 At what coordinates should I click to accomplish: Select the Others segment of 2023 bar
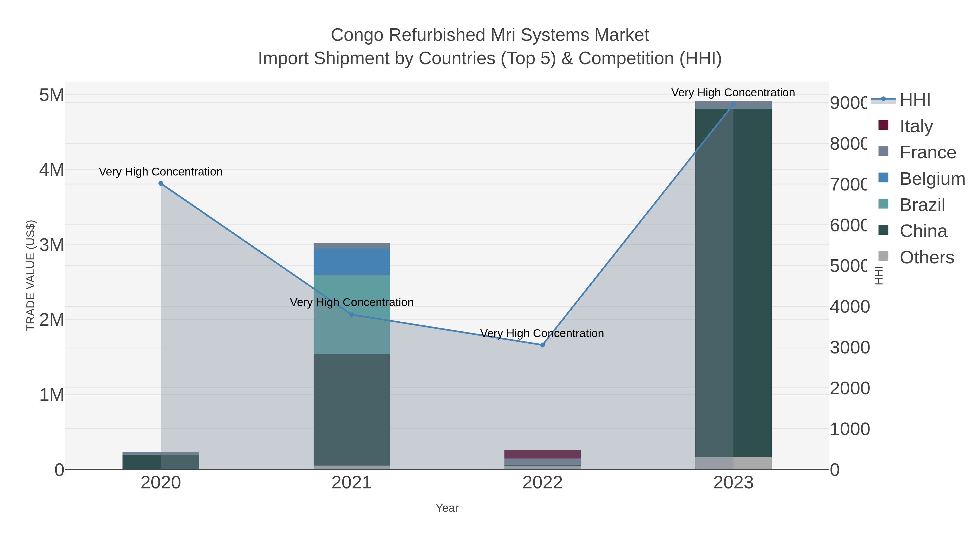[733, 463]
